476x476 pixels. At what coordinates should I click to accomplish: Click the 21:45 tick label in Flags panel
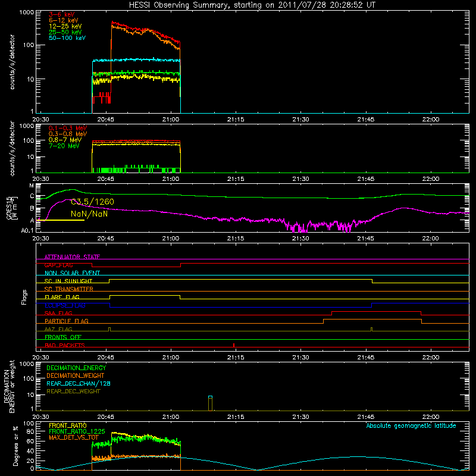pyautogui.click(x=366, y=358)
